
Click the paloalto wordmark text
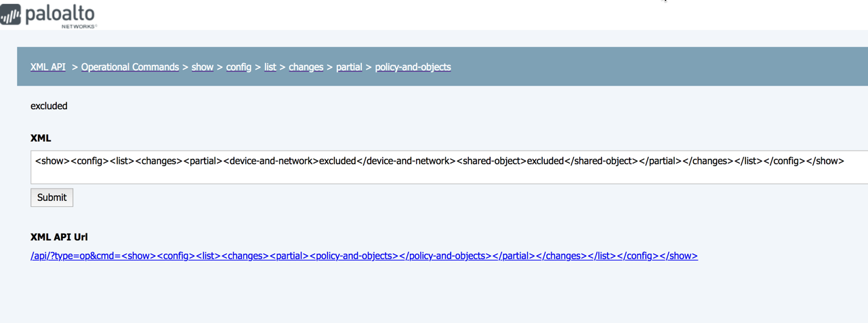(x=60, y=14)
